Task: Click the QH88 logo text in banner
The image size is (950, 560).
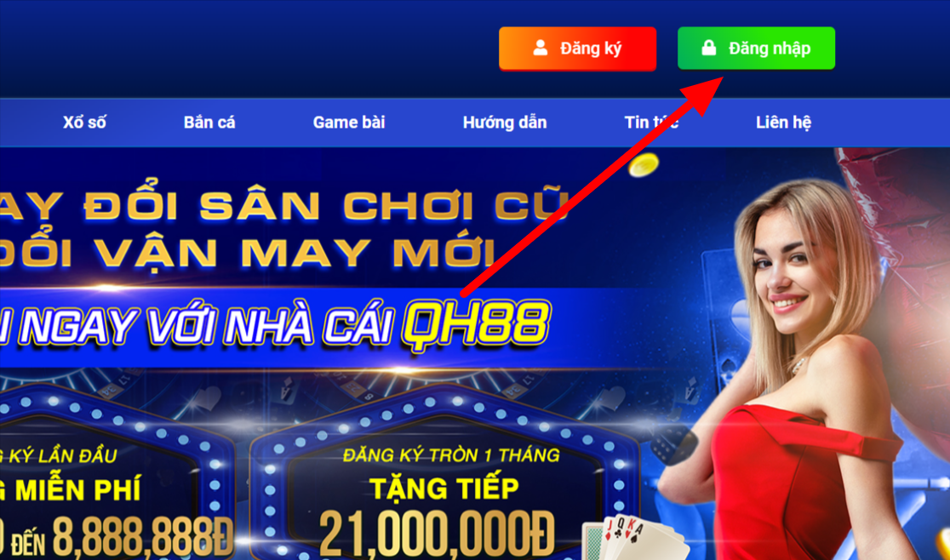Action: click(x=476, y=325)
